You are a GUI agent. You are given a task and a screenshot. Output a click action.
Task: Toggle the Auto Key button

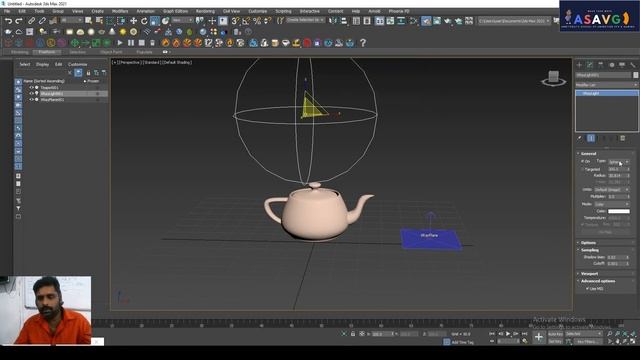(555, 334)
